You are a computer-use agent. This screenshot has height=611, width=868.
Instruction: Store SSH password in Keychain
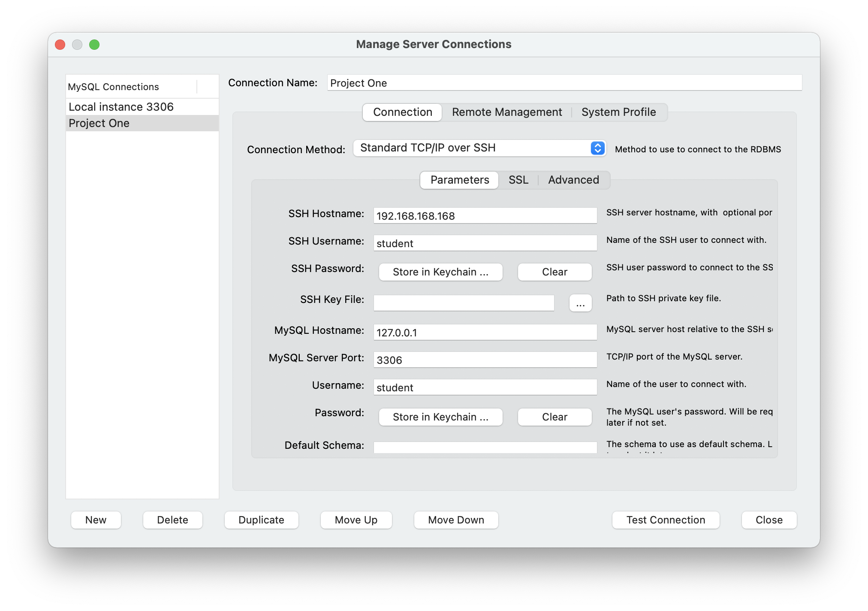point(440,272)
